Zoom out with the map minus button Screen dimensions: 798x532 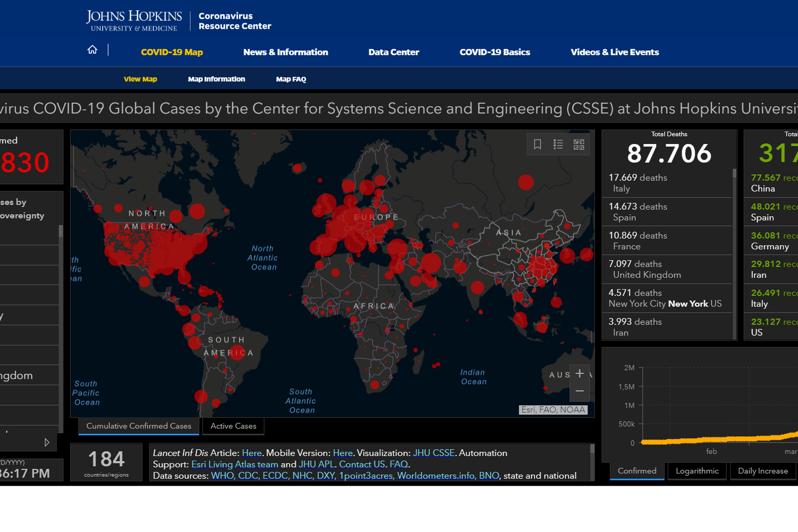[579, 391]
